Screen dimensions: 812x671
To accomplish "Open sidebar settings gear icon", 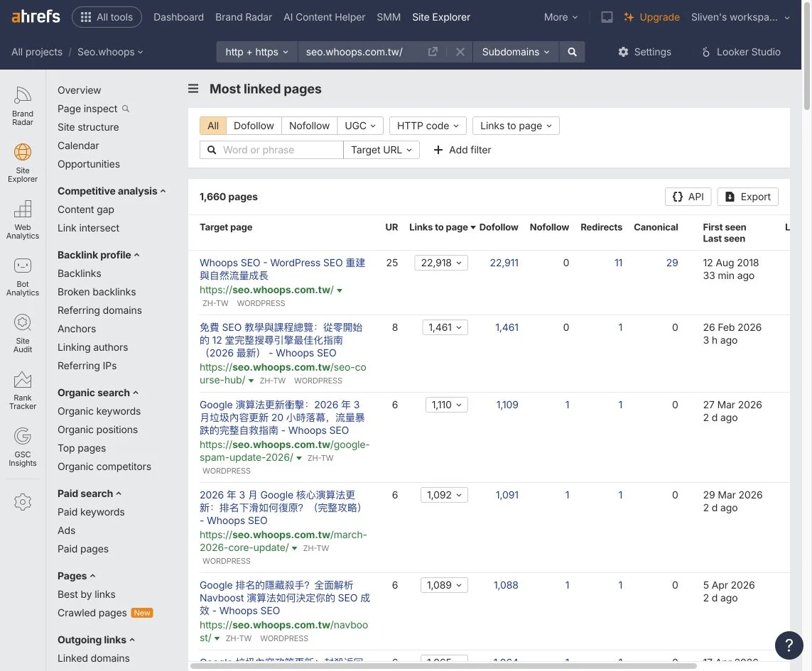I will (22, 502).
